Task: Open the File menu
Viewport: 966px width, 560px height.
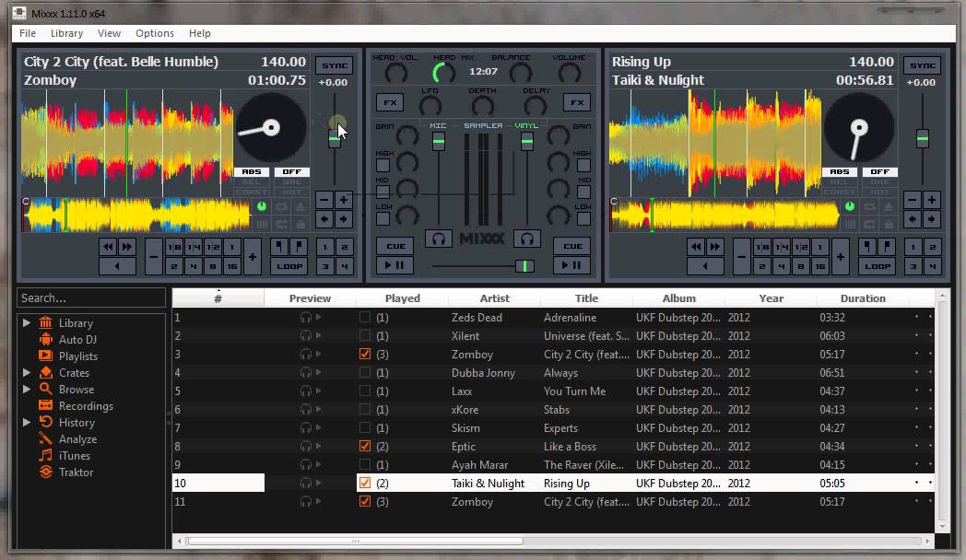Action: (28, 33)
